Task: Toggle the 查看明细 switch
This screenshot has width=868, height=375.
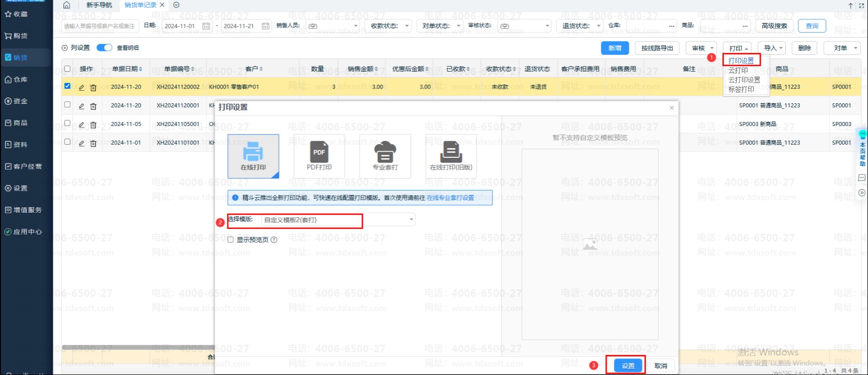Action: pyautogui.click(x=104, y=48)
